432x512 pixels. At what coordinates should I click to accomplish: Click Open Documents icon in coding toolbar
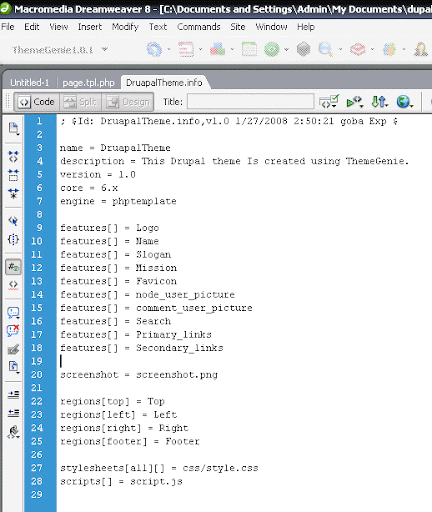coord(13,128)
